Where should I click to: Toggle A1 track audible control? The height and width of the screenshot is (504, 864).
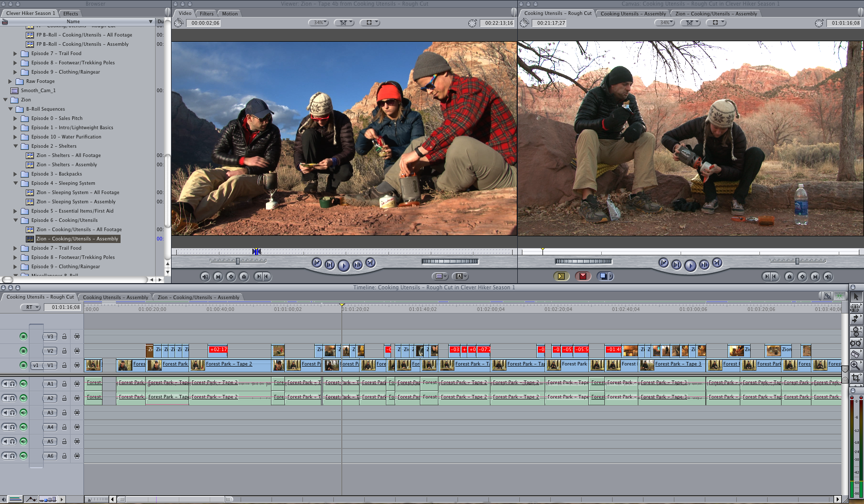(23, 384)
